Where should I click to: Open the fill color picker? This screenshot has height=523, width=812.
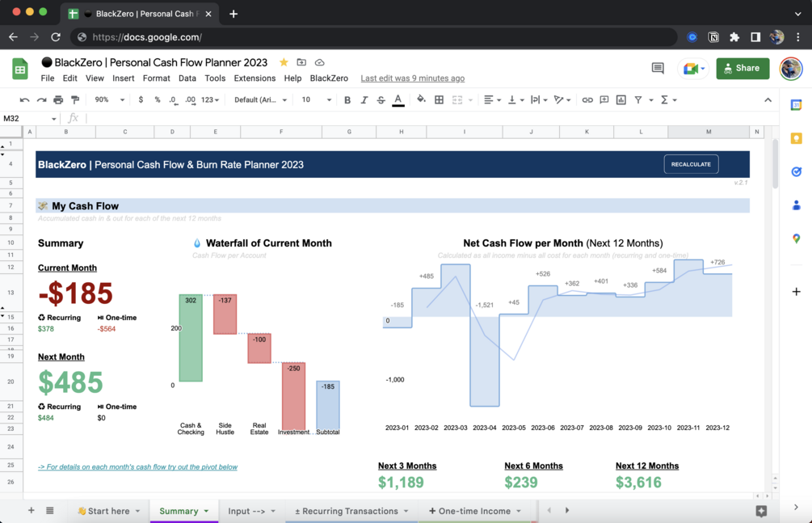click(x=421, y=99)
